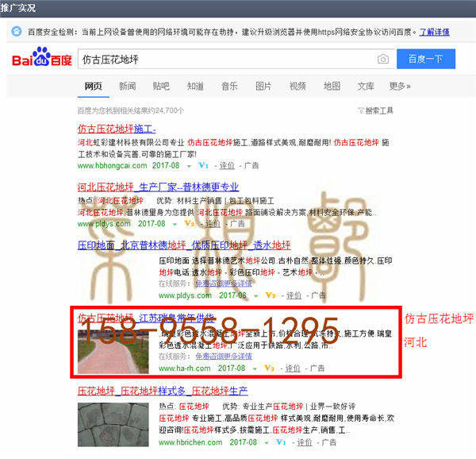This screenshot has width=476, height=459.
Task: Click V1 badge of hbhongcai.com result
Action: [x=203, y=165]
